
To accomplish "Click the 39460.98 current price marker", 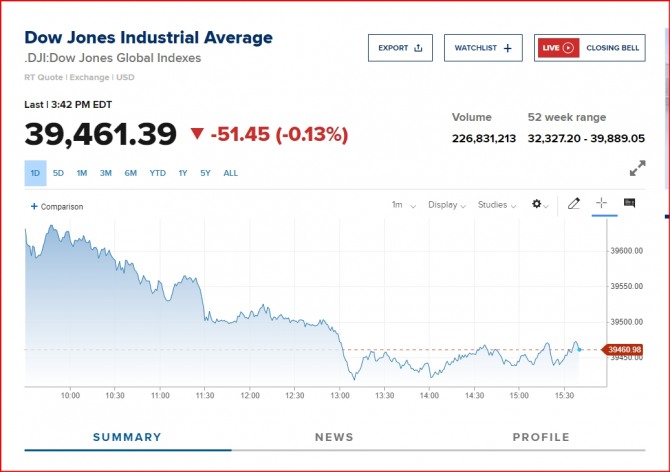I will [x=622, y=350].
